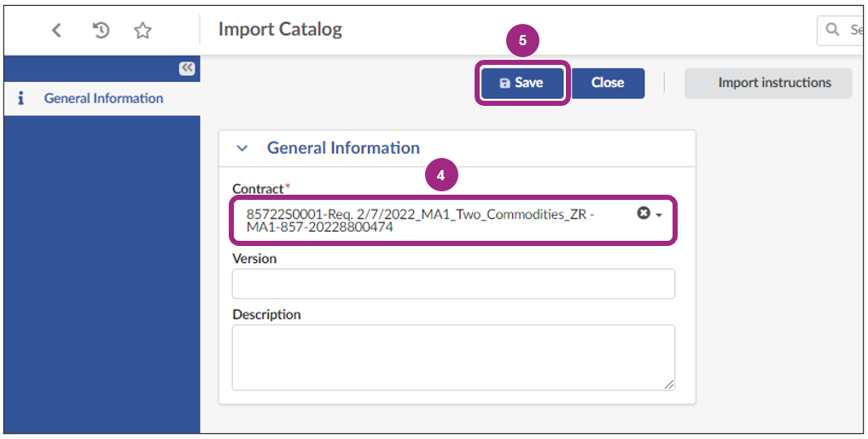Click into the Description text area
This screenshot has width=868, height=439.
point(453,358)
